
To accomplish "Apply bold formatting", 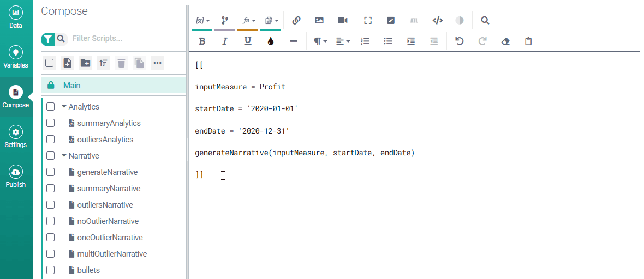I will pos(202,41).
